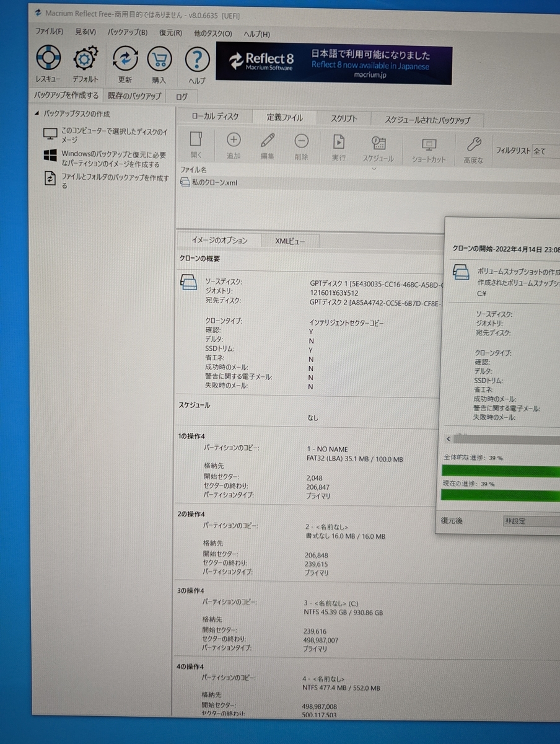Click the source disk icon in クローンの概要
Screen dimensions: 560x744
(x=188, y=283)
